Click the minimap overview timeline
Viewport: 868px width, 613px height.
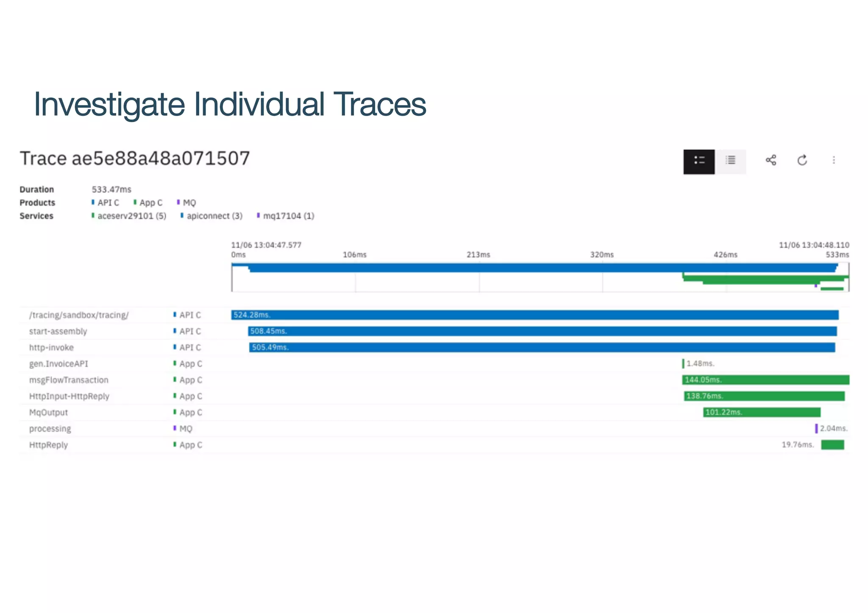tap(540, 277)
